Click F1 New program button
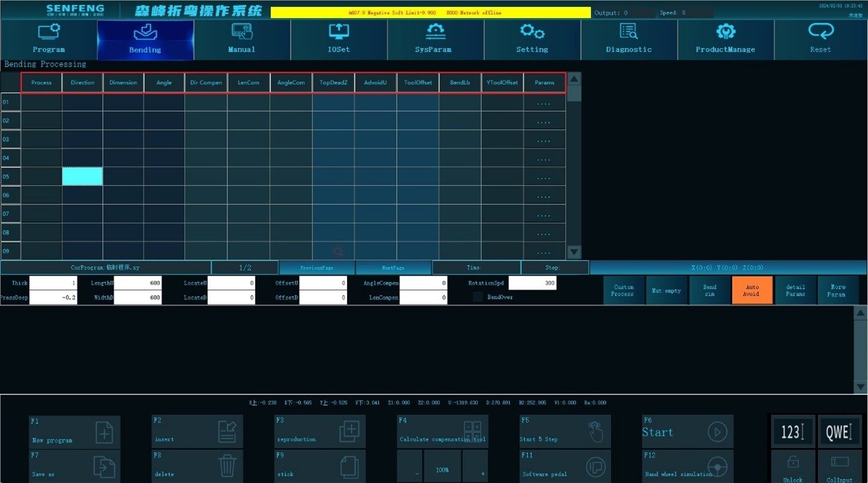The height and width of the screenshot is (483, 868). (75, 432)
